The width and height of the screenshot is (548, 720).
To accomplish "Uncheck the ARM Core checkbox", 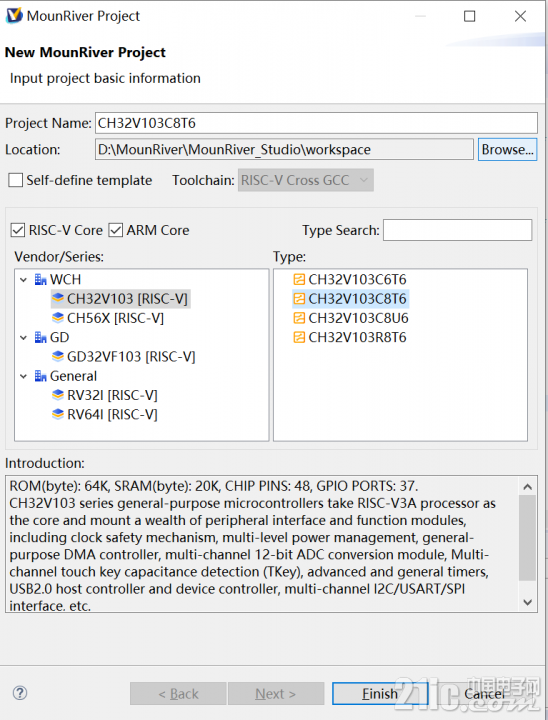I will (116, 230).
